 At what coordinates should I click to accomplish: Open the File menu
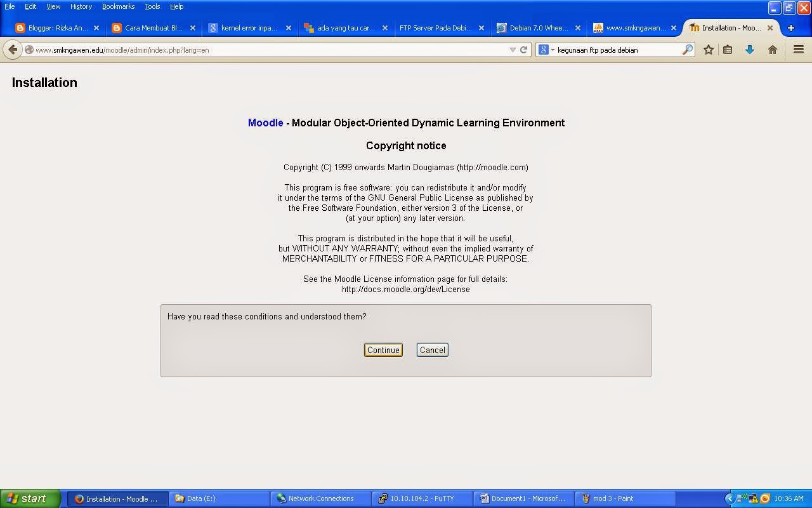coord(10,6)
